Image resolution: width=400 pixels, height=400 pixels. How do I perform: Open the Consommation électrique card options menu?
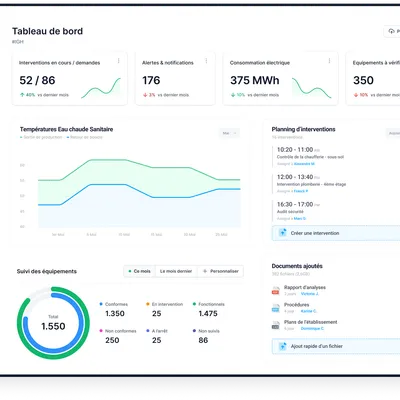tap(329, 61)
